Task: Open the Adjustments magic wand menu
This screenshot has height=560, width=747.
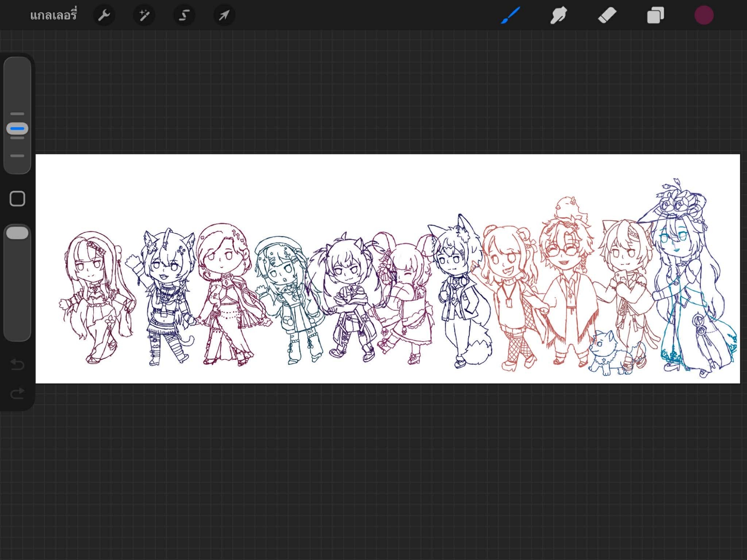Action: (144, 15)
